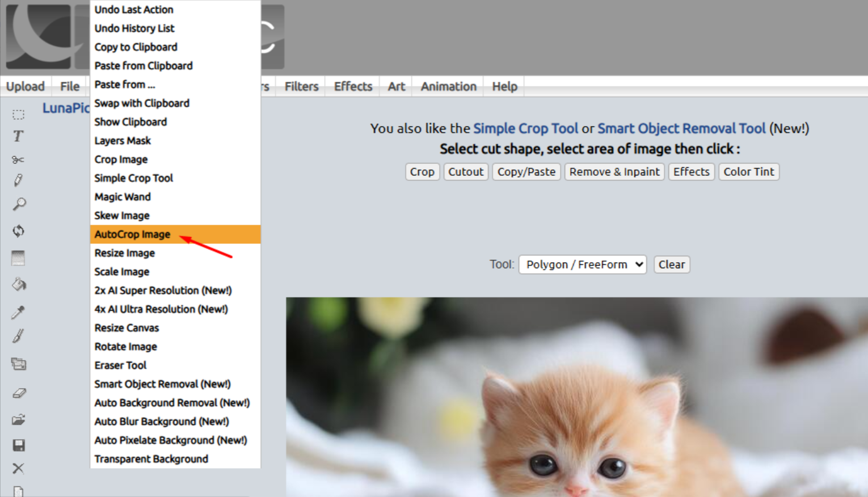Select the paintbrush tool
The height and width of the screenshot is (497, 868).
pyautogui.click(x=18, y=336)
